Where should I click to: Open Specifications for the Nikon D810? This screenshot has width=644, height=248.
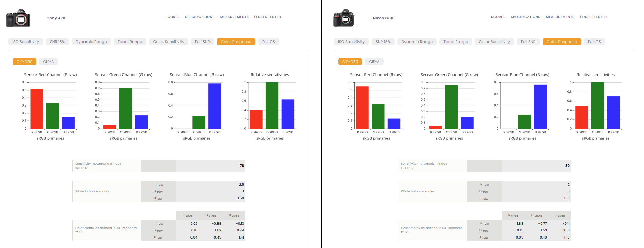tap(525, 17)
